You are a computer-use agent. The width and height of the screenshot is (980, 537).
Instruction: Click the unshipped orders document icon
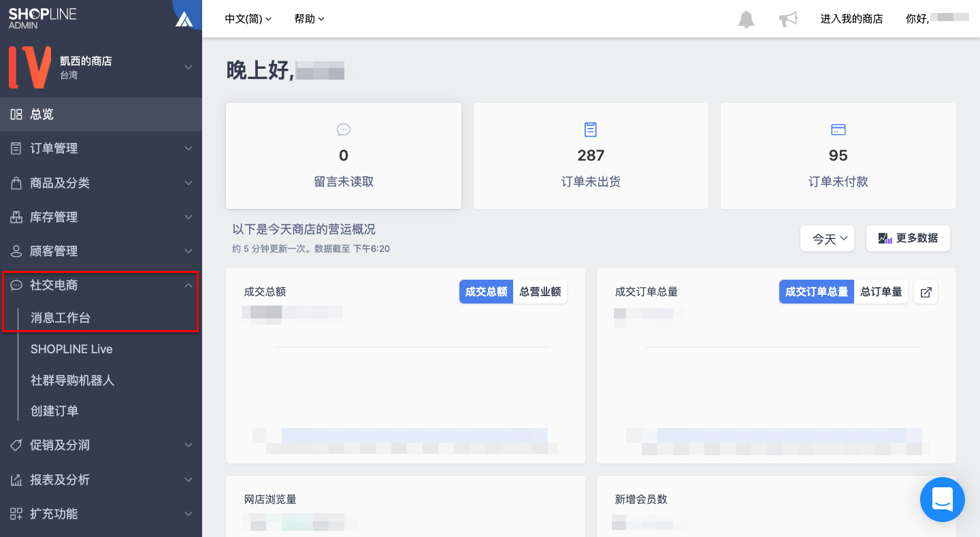pos(591,129)
